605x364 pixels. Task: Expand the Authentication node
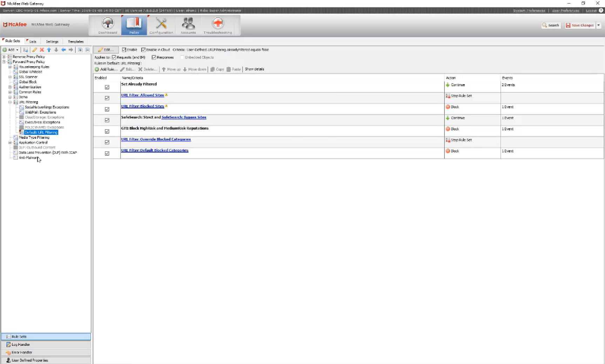pyautogui.click(x=10, y=87)
